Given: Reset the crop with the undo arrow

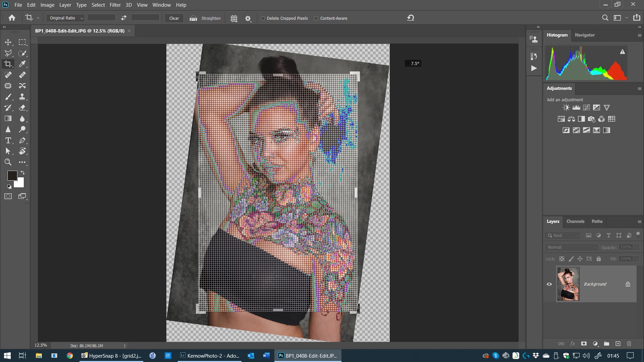Looking at the screenshot, I should coord(411,18).
